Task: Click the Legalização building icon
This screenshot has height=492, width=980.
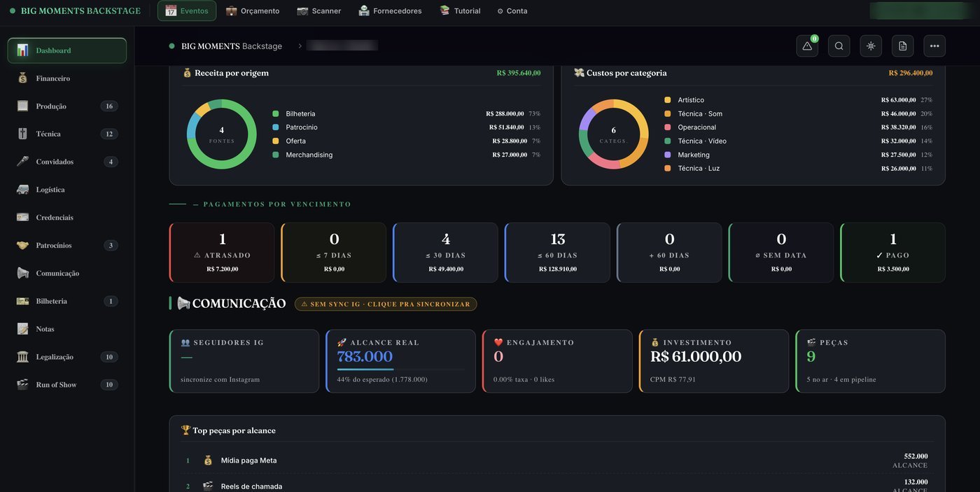Action: (22, 357)
